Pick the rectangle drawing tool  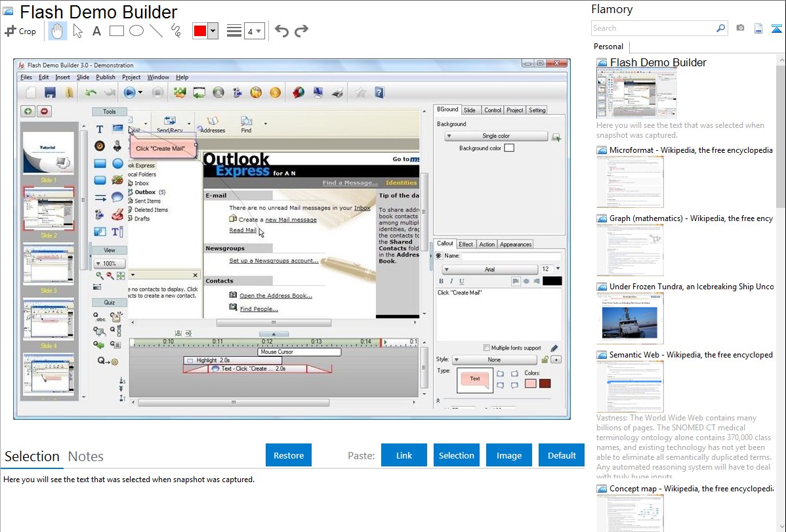click(116, 31)
